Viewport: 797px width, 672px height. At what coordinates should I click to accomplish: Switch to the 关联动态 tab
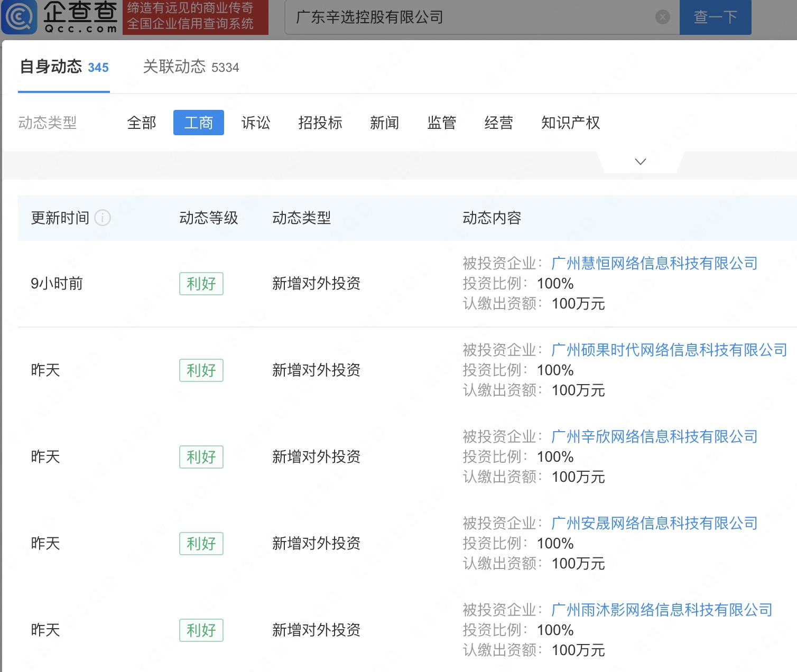click(x=191, y=67)
